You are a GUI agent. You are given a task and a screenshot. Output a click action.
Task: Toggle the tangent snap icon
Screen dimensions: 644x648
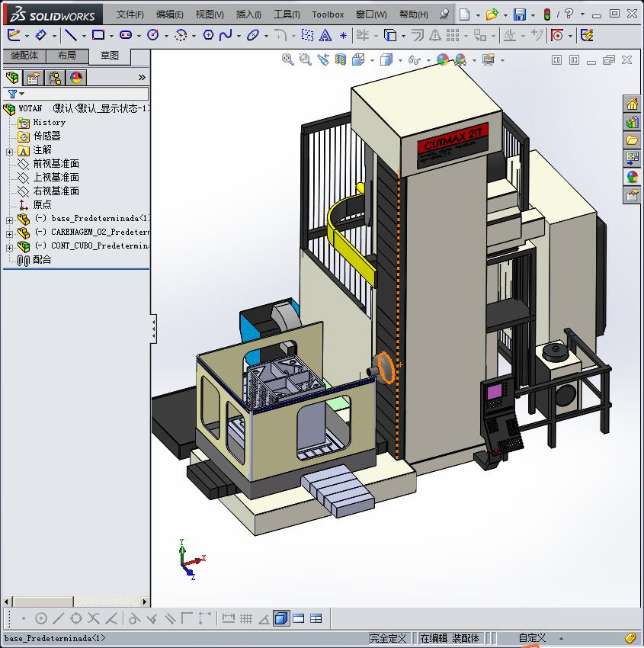click(x=134, y=619)
